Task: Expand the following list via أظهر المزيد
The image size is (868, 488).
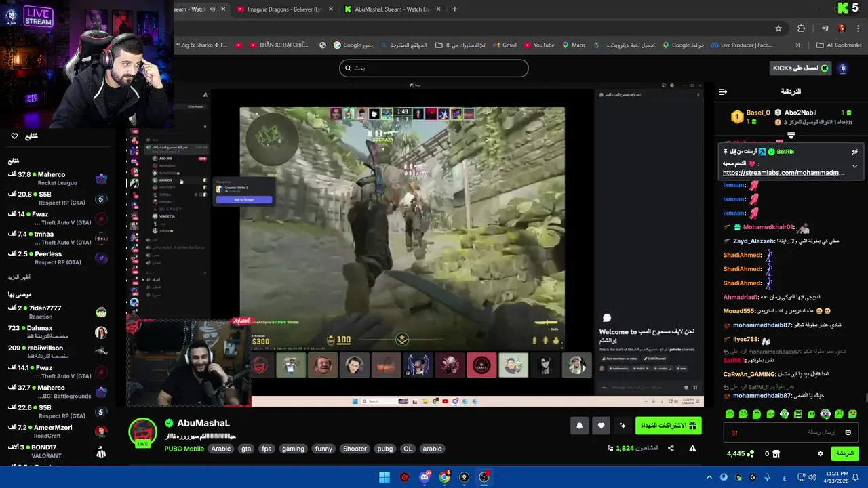Action: (19, 277)
